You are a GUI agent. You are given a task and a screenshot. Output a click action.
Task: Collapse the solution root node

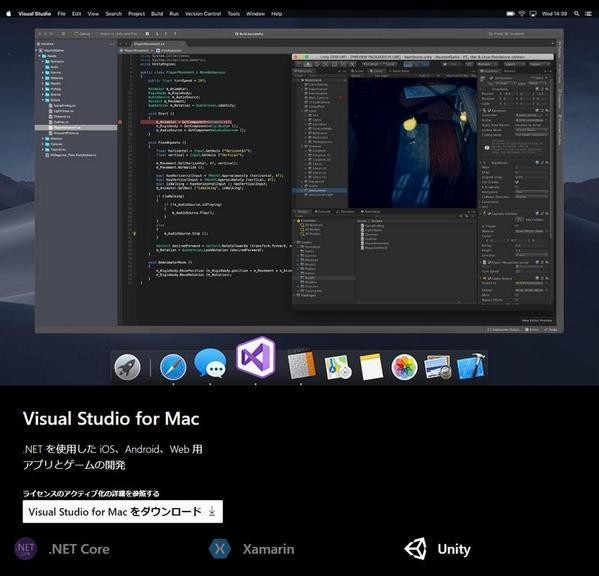(37, 50)
